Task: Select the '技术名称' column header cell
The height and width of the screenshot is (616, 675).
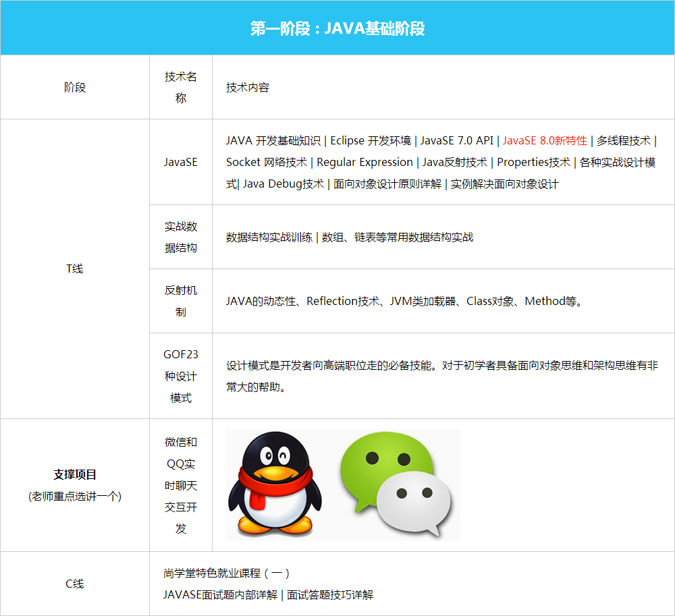Action: (x=181, y=87)
